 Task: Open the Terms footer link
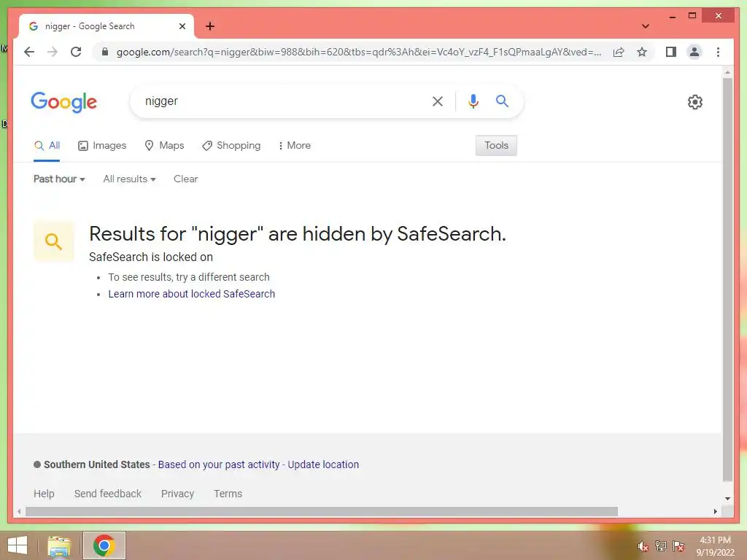click(x=228, y=494)
